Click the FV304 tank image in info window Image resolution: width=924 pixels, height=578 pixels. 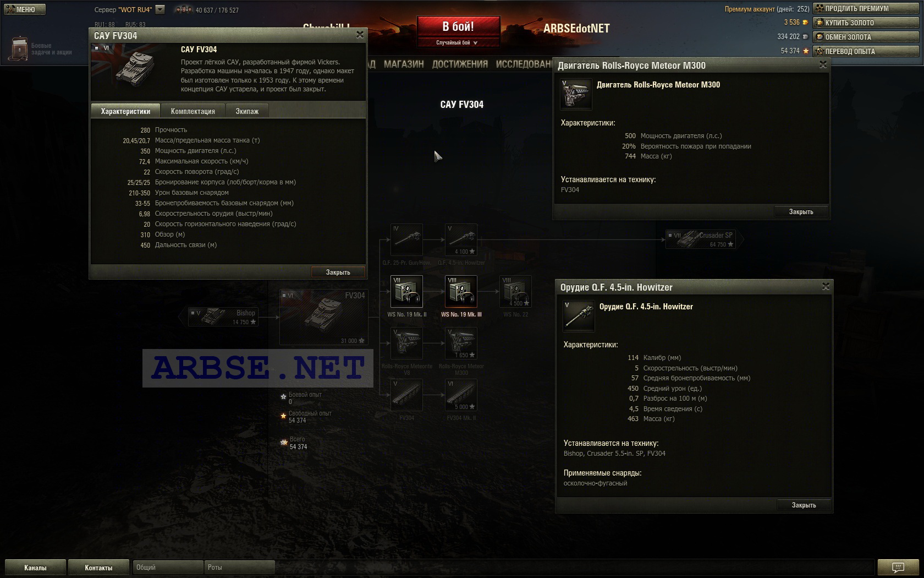coord(134,69)
